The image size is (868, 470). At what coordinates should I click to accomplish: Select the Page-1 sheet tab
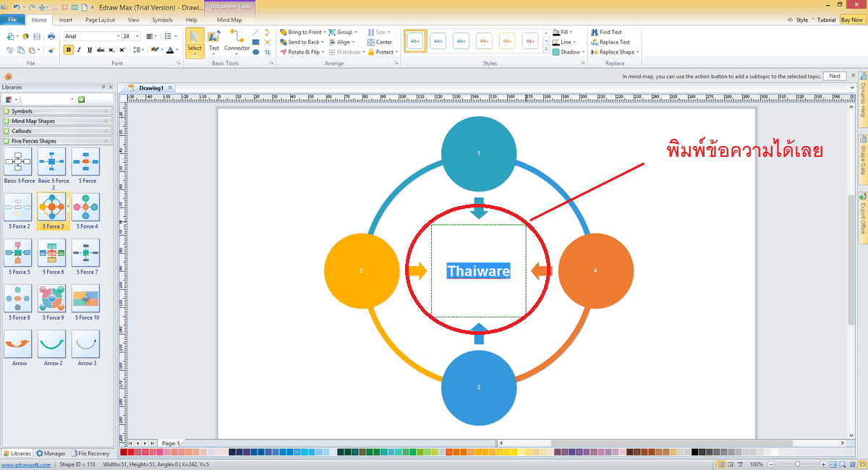click(171, 443)
